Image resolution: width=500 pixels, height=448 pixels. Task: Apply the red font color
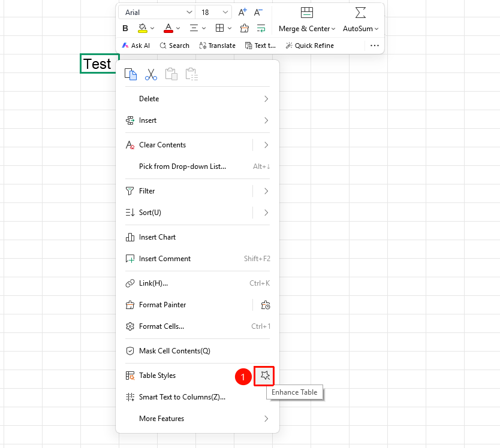168,28
